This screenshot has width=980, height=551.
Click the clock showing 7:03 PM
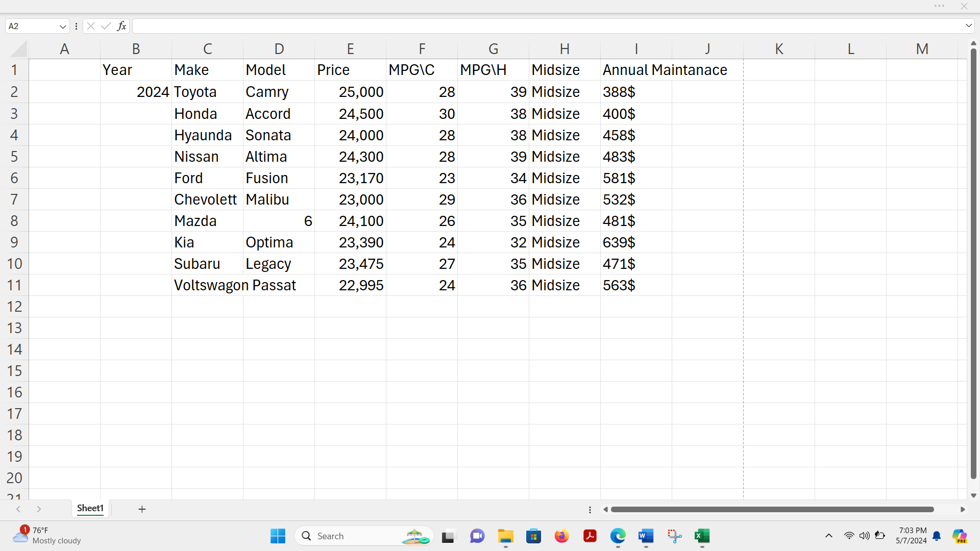pos(912,536)
